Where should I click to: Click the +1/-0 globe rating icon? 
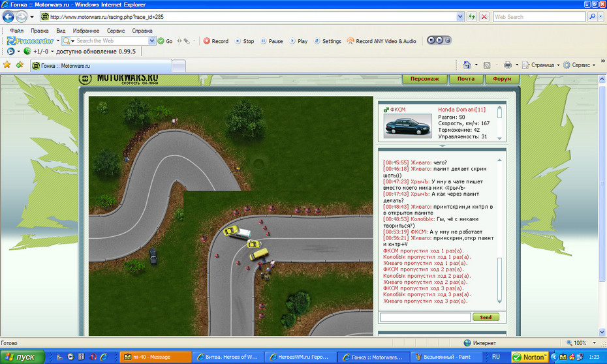(27, 51)
